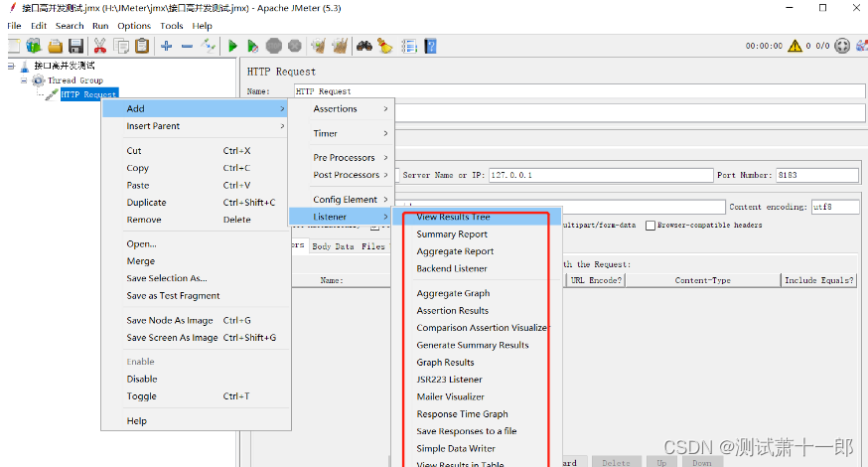
Task: Click the Search binoculars icon
Action: click(x=363, y=46)
